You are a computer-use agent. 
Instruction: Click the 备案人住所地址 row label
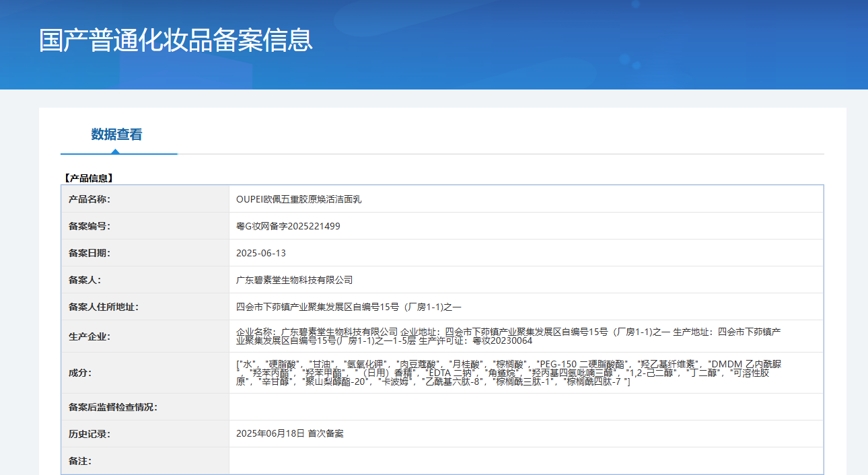(104, 307)
